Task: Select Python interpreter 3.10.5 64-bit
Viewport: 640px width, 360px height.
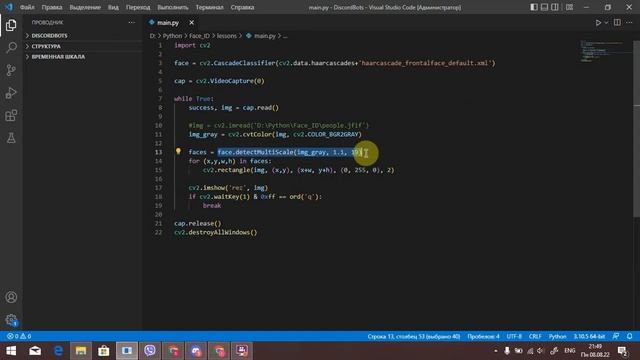Action: pos(589,336)
